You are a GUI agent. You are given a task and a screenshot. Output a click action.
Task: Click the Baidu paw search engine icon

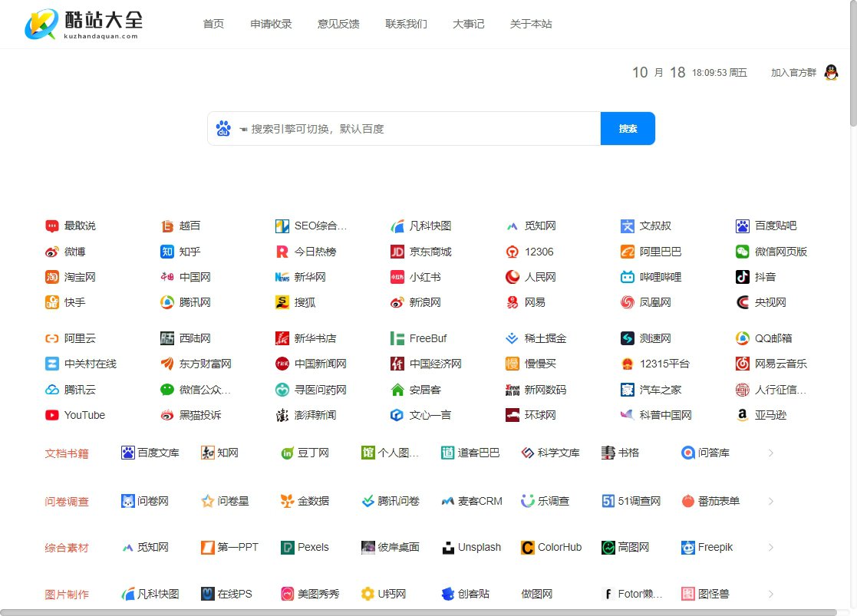(223, 128)
